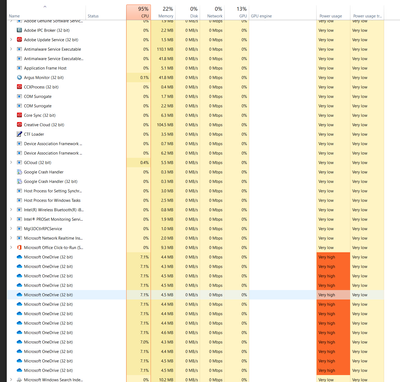
Task: Click the CCXProcess red icon
Action: [19, 87]
